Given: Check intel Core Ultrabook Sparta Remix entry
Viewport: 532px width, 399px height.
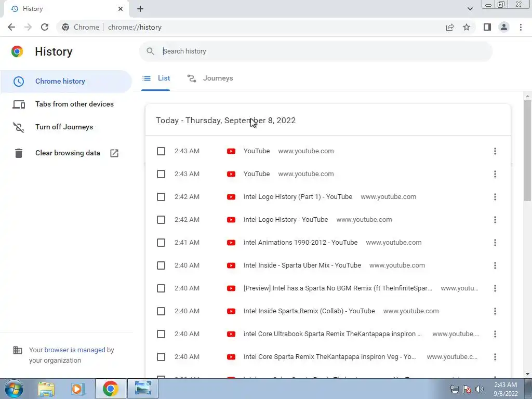Looking at the screenshot, I should click(x=161, y=334).
